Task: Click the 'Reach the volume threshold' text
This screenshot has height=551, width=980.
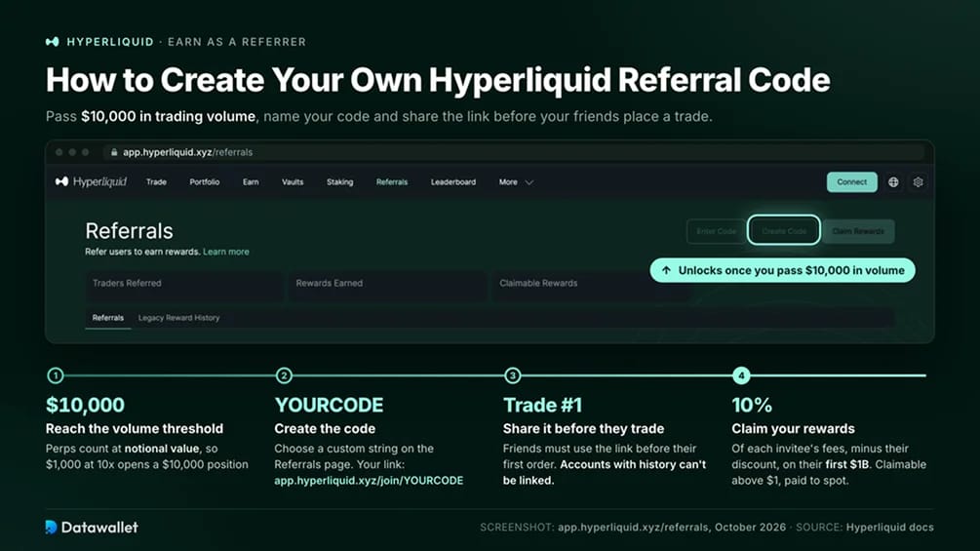Action: pyautogui.click(x=135, y=428)
